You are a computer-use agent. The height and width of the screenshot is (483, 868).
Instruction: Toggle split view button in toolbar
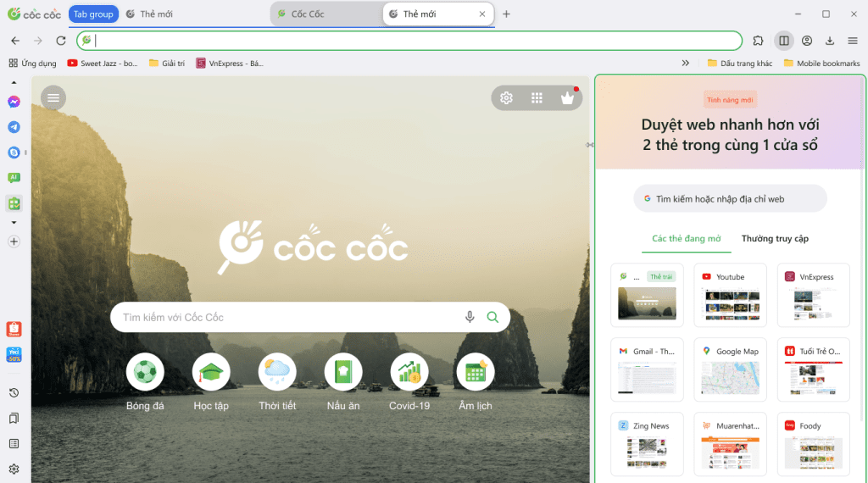(x=784, y=41)
